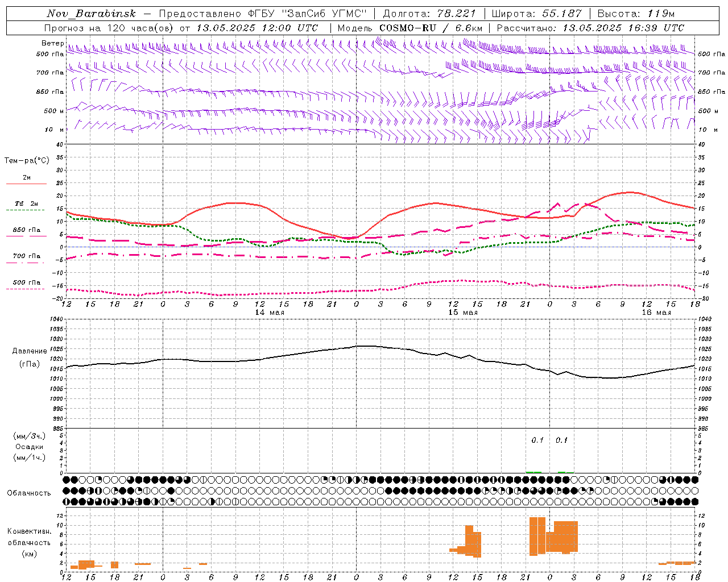This screenshot has height=582, width=728.
Task: Click the '(гПа)' unit under Давление
Action: point(30,364)
